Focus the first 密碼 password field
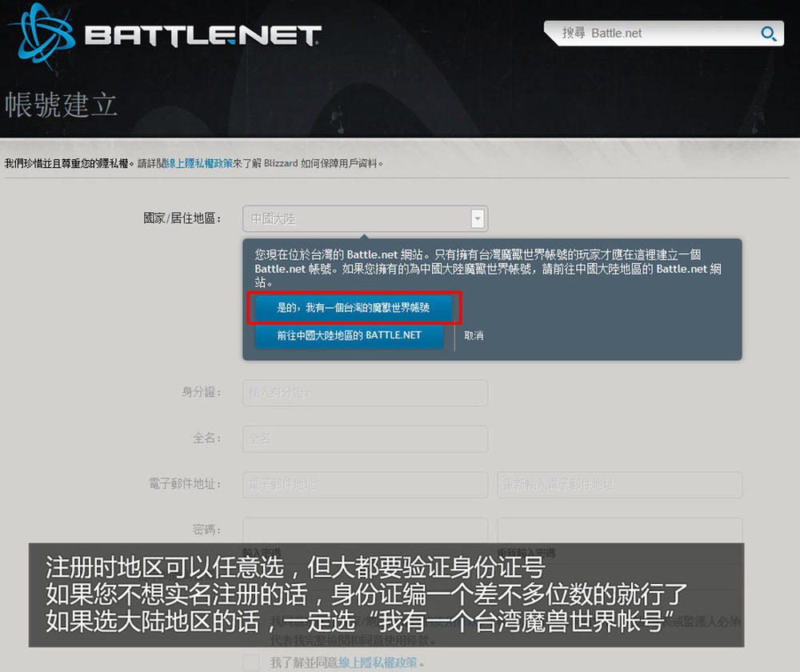800x672 pixels. 366,530
